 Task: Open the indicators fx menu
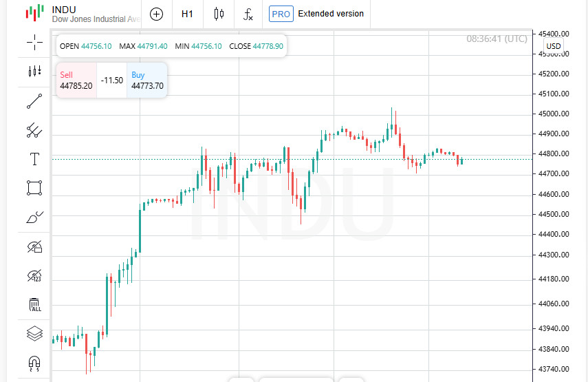click(x=248, y=14)
